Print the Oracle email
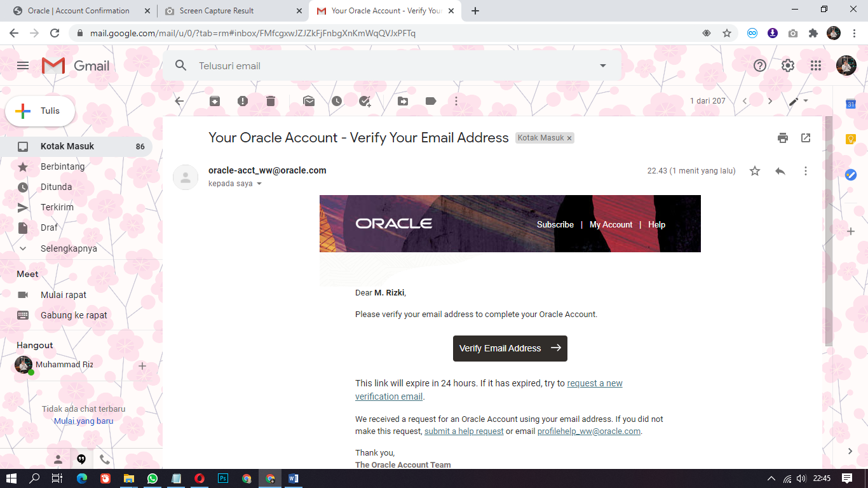The width and height of the screenshot is (868, 488). 783,138
